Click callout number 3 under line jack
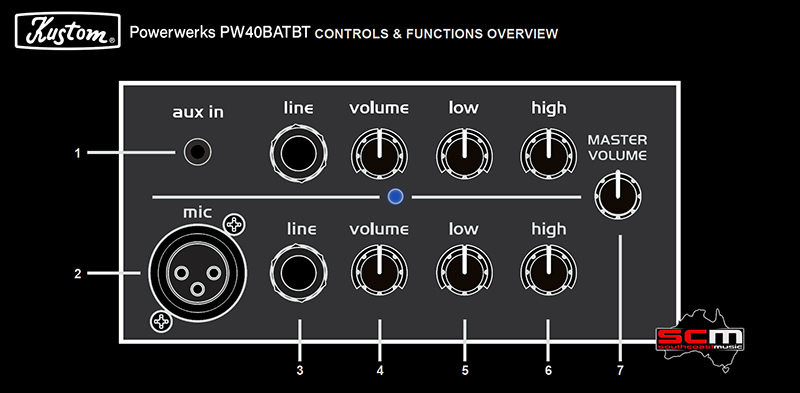Image resolution: width=800 pixels, height=393 pixels. (299, 371)
